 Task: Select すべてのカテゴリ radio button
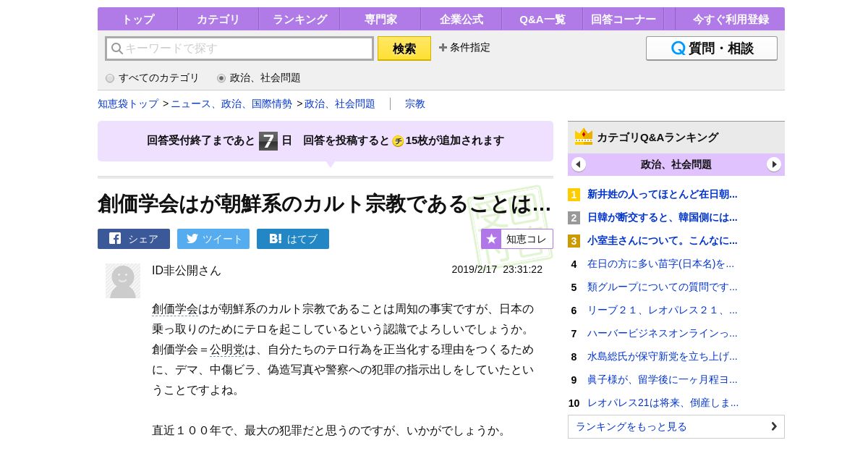pos(110,78)
